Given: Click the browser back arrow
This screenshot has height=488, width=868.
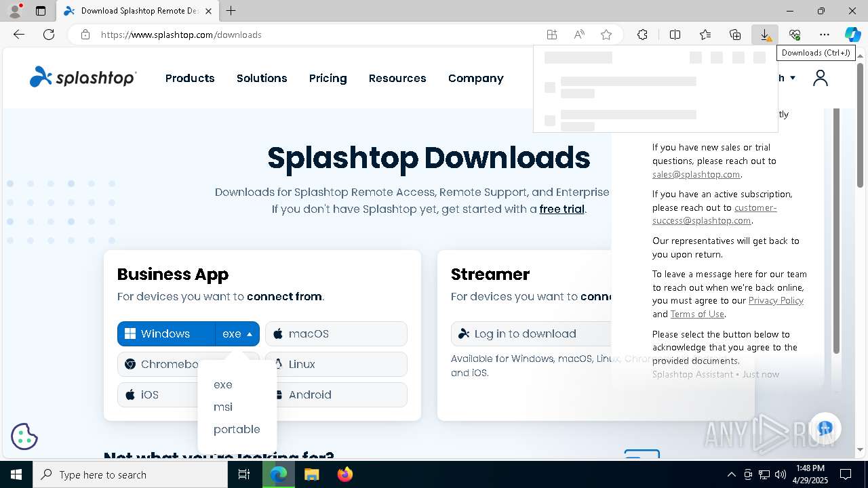Looking at the screenshot, I should click(x=19, y=35).
